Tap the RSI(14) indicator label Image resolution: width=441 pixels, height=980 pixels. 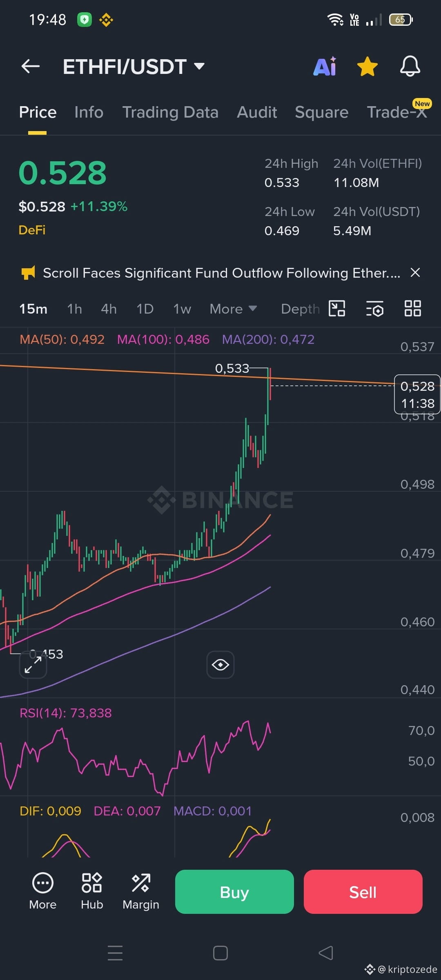pos(66,713)
